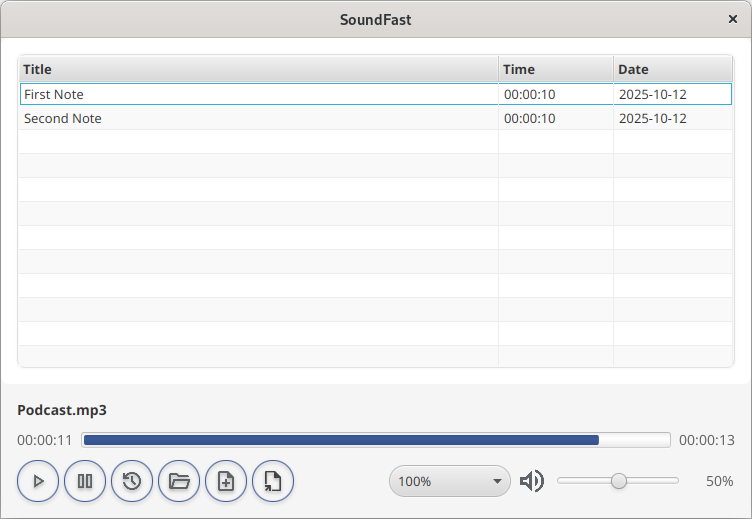Screen dimensions: 752x519
Task: Sort notes by Title column header
Action: pyautogui.click(x=258, y=69)
